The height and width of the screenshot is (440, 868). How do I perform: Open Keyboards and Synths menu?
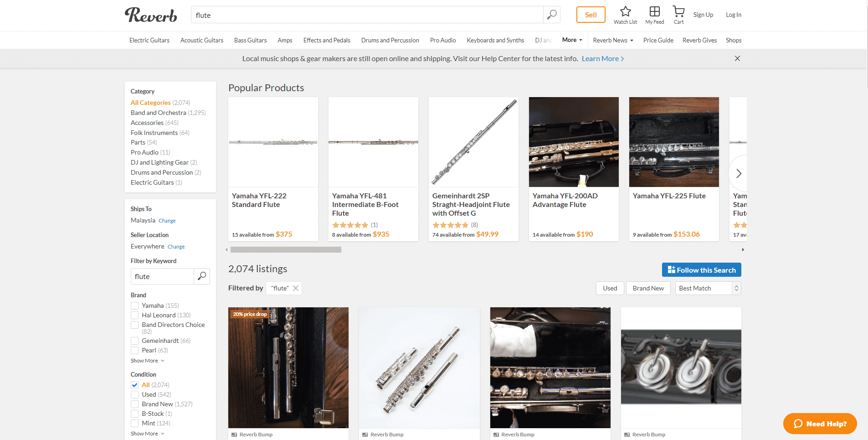click(495, 40)
